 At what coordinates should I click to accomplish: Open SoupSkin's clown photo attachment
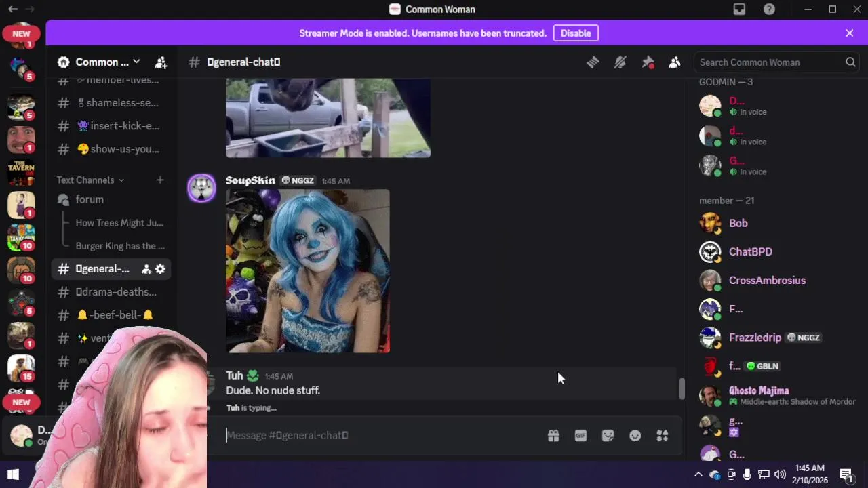[x=308, y=271]
